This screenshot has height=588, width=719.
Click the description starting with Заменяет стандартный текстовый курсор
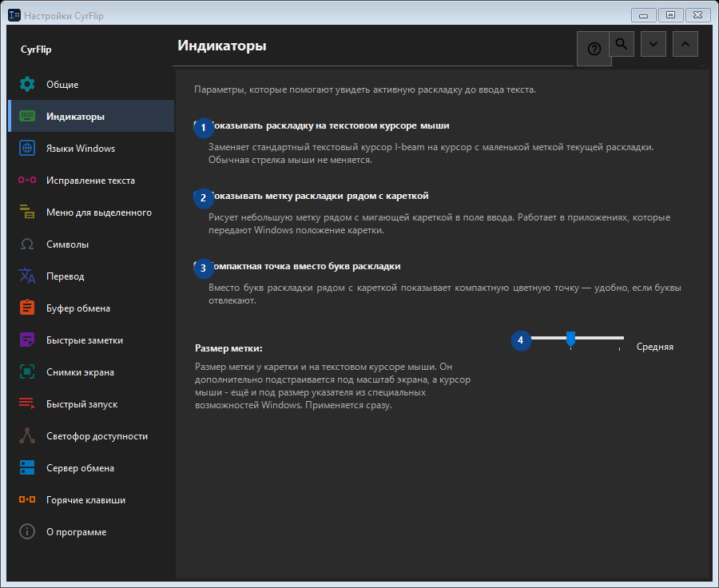pos(431,153)
